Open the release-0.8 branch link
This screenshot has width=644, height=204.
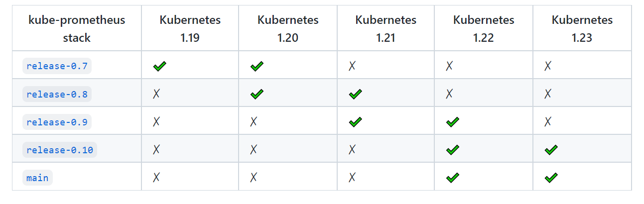tap(57, 94)
